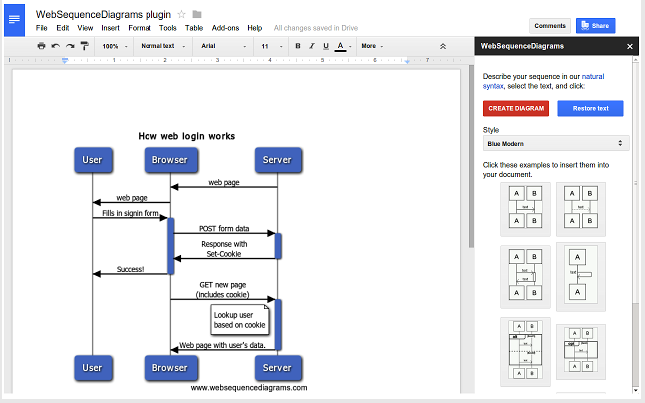Click 'All changes saved in Drive' status
645x403 pixels.
316,28
